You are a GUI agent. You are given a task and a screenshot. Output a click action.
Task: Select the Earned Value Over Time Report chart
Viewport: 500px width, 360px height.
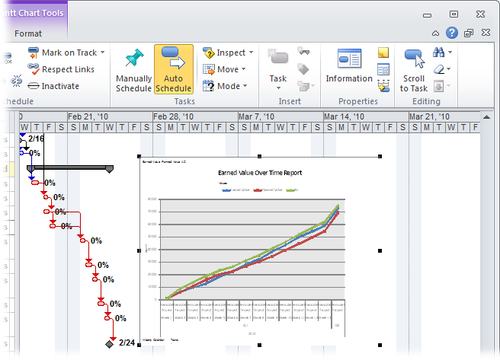pos(259,251)
